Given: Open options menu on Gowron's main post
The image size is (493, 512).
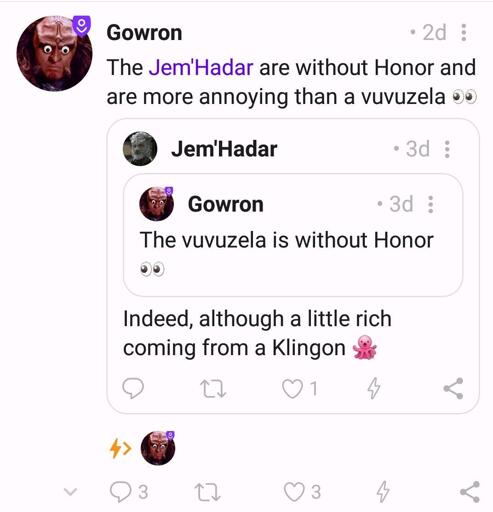Looking at the screenshot, I should [x=463, y=32].
